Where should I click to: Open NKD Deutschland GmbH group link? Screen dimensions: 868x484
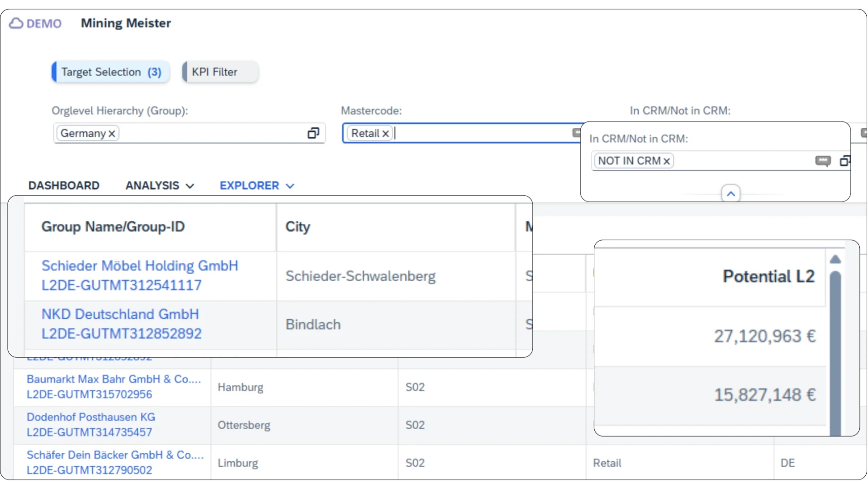click(120, 314)
